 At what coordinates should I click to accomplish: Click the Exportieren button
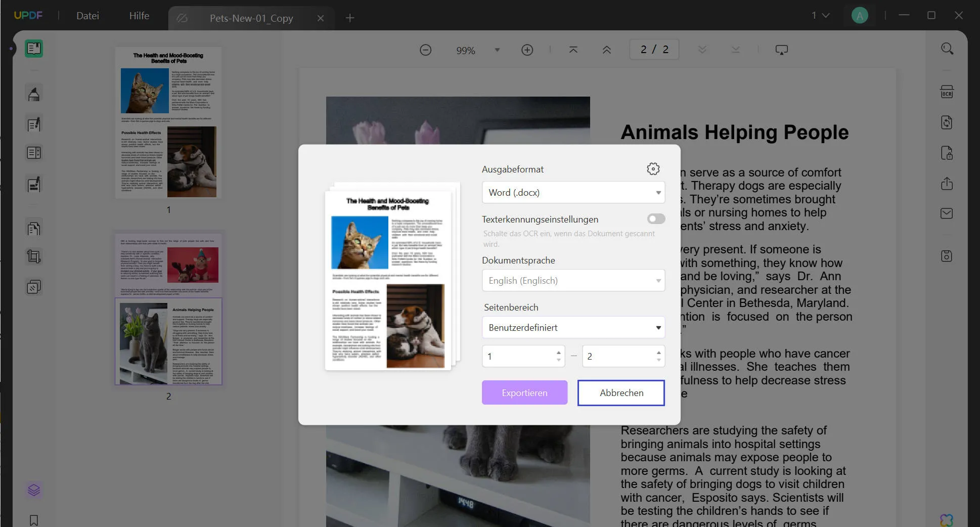[x=524, y=392]
